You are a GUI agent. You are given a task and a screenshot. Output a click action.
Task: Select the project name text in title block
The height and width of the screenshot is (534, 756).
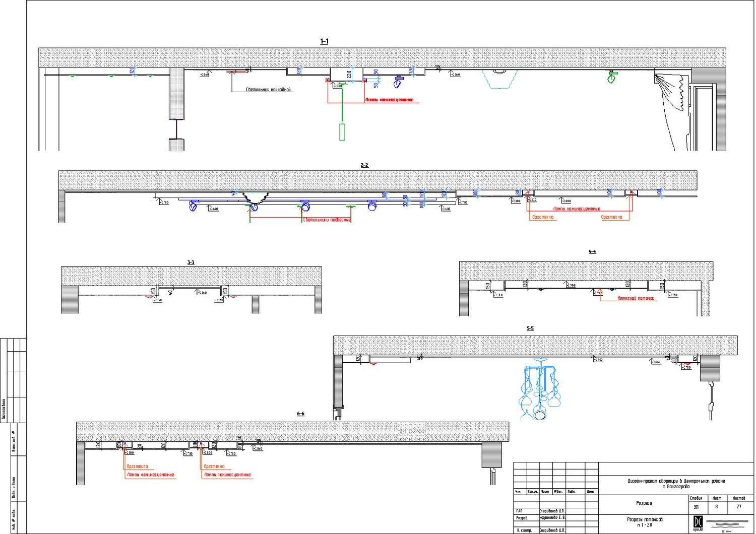pyautogui.click(x=676, y=484)
